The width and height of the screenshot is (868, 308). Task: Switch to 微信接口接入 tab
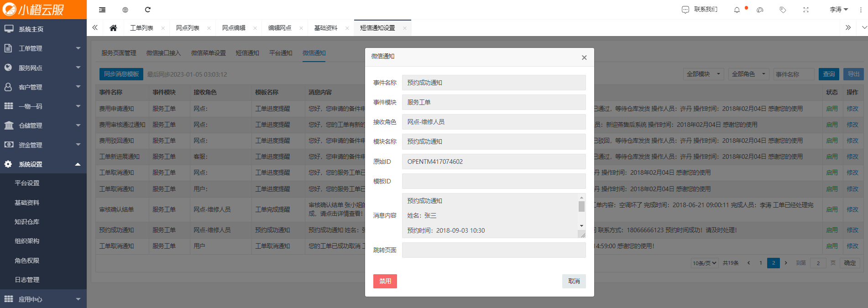coord(163,53)
